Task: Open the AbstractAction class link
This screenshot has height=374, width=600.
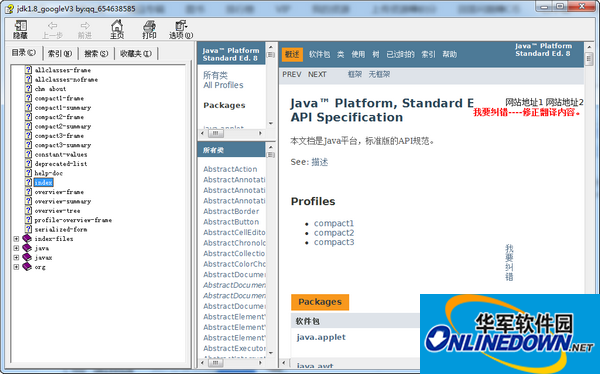Action: [230, 169]
